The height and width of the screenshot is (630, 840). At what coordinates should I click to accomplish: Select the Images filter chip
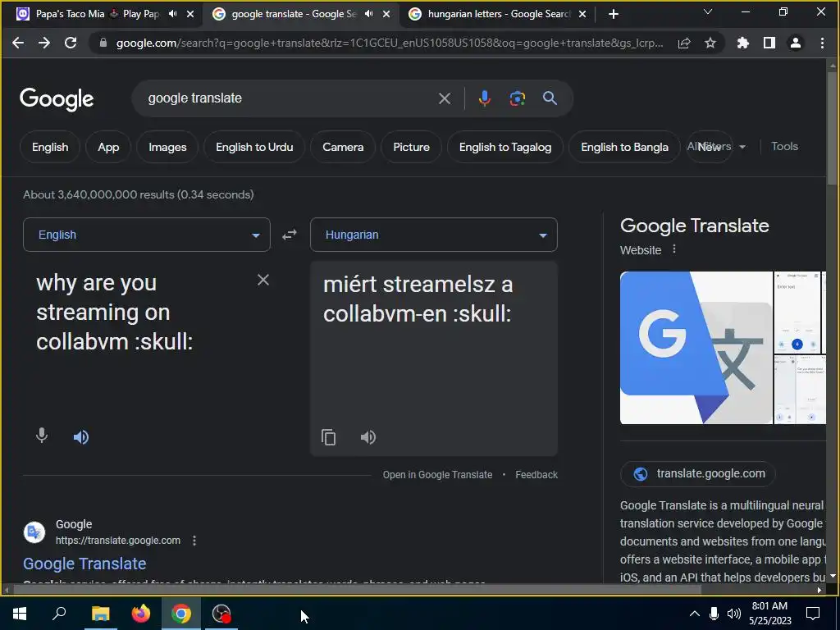click(x=167, y=147)
